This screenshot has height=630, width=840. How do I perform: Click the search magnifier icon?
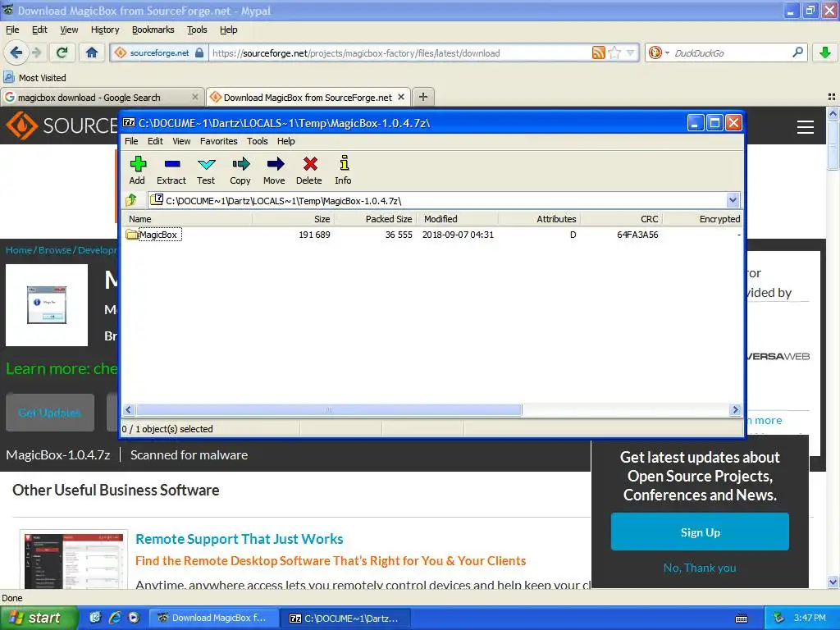click(x=797, y=52)
